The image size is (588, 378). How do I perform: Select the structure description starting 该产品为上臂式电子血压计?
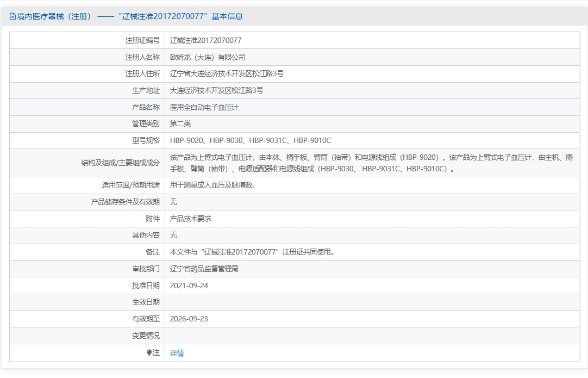coord(371,163)
